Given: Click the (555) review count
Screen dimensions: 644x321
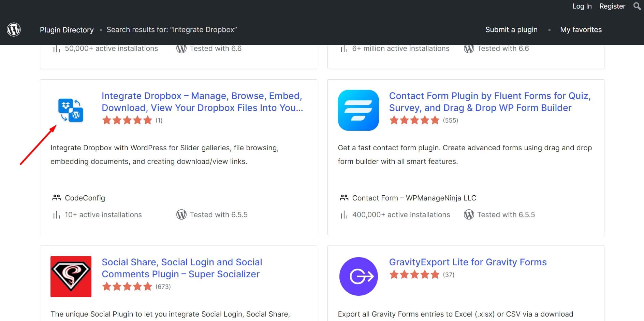Looking at the screenshot, I should [x=450, y=120].
